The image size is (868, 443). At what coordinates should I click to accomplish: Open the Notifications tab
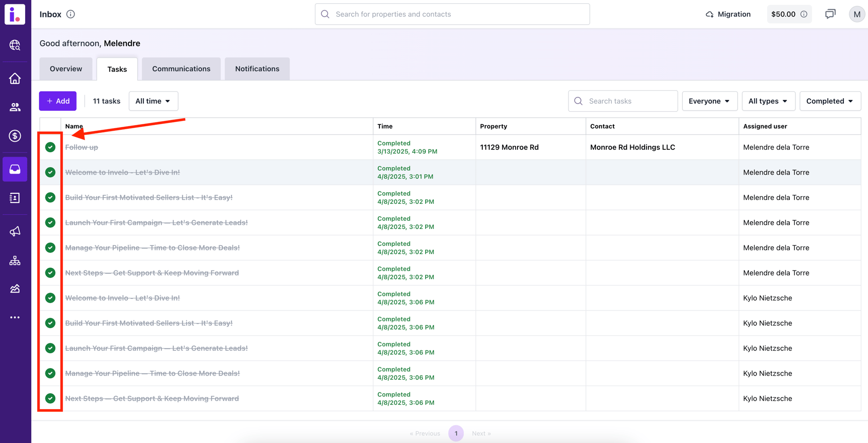coord(257,69)
